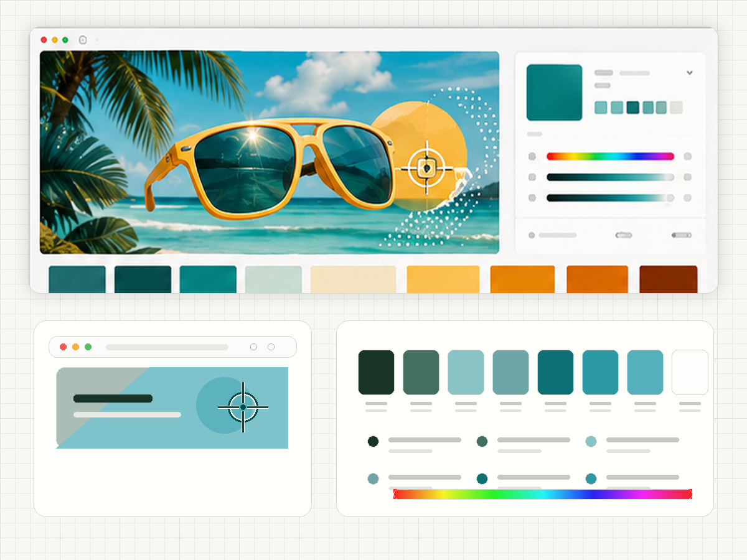
Task: Select the bright orange swatch next to the yellow one
Action: coord(522,279)
